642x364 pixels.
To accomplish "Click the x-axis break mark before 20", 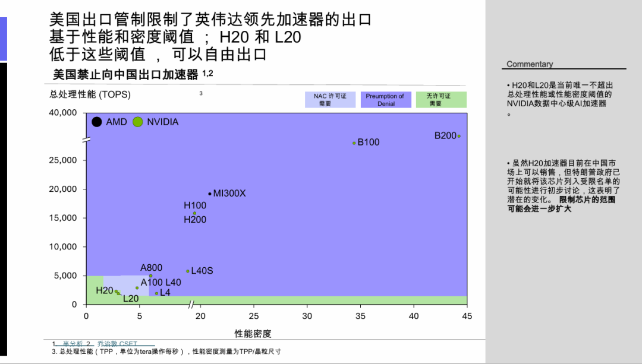I will click(x=191, y=304).
